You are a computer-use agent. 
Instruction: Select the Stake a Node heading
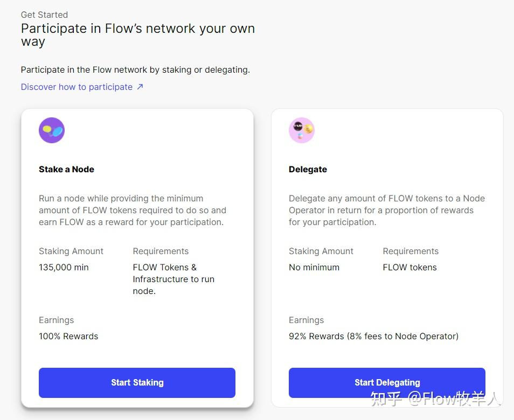67,170
